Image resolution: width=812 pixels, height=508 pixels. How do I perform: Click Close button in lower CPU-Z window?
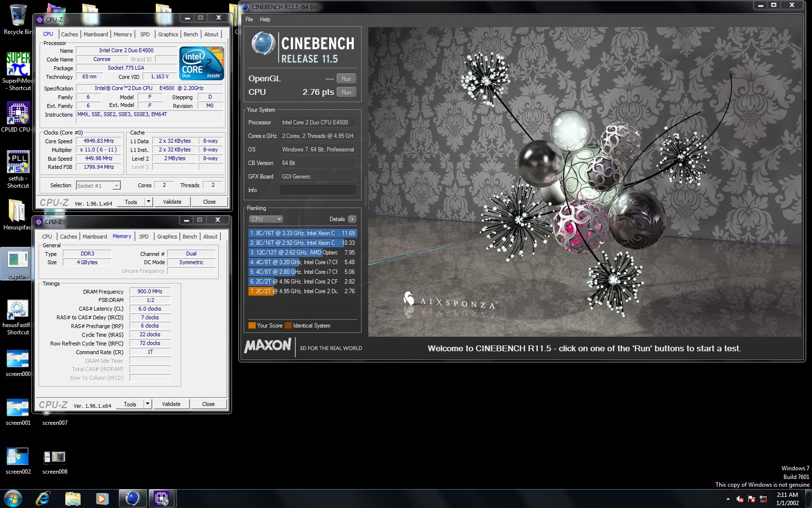click(208, 404)
